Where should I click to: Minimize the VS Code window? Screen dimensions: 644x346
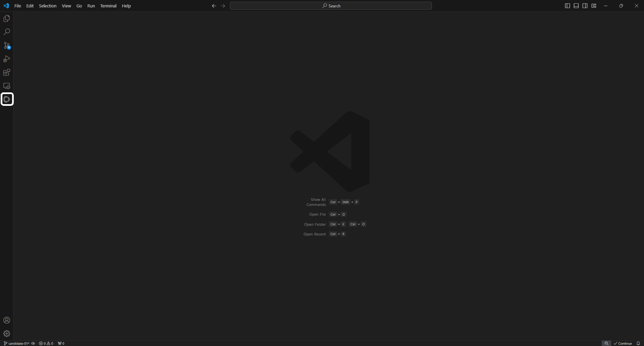coord(606,6)
